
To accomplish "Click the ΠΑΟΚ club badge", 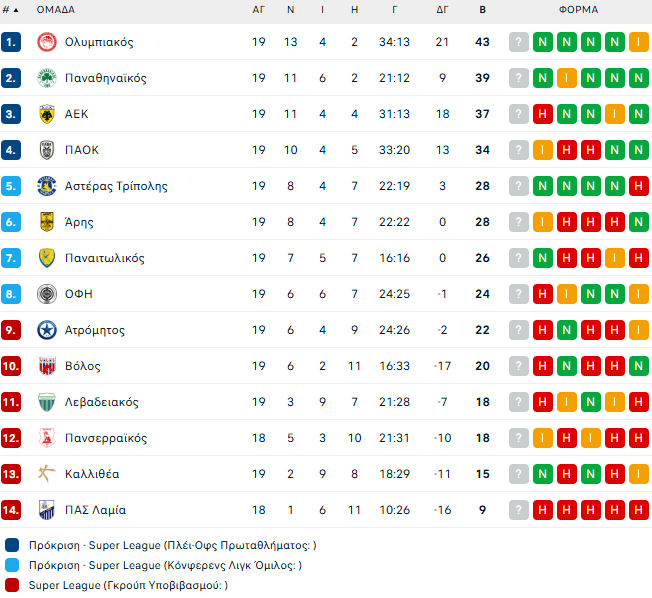I will coord(46,150).
